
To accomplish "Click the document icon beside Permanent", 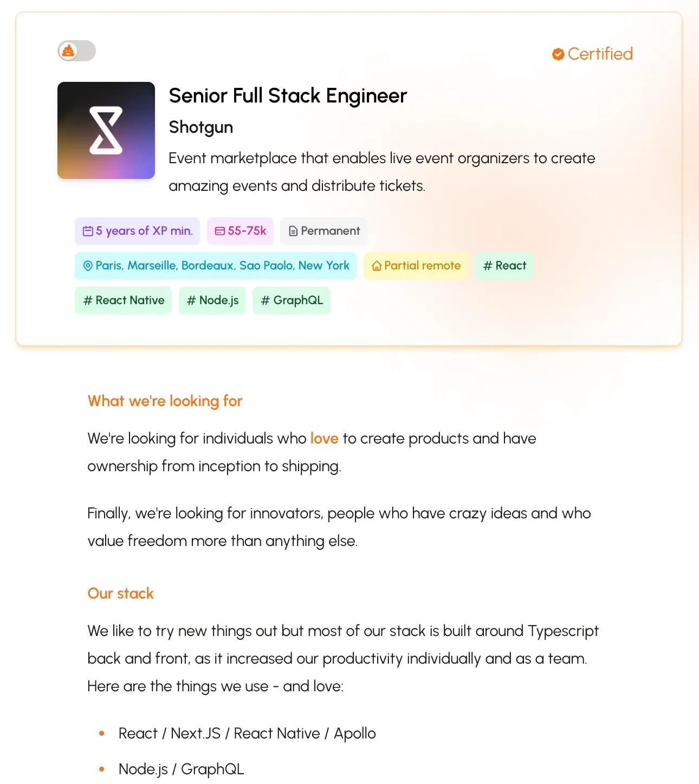I will click(293, 232).
